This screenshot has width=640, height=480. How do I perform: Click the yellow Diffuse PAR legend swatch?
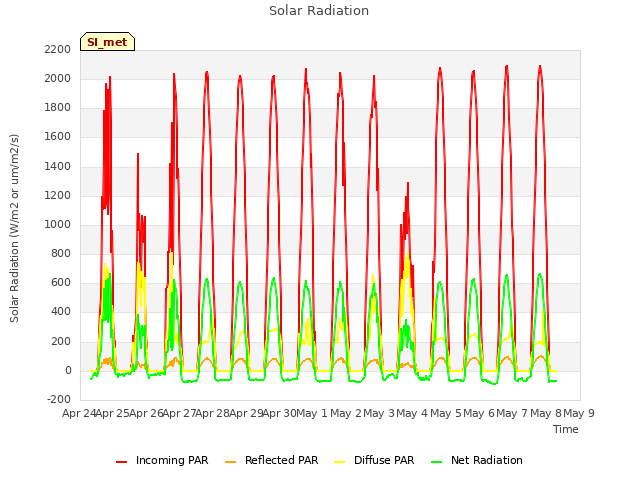pyautogui.click(x=340, y=462)
